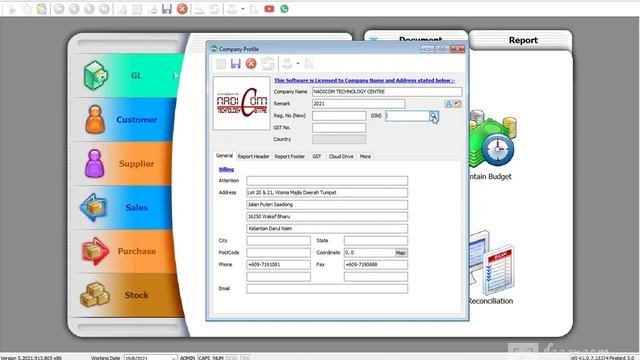
Task: Expand the GL menu arrow
Action: pos(176,76)
